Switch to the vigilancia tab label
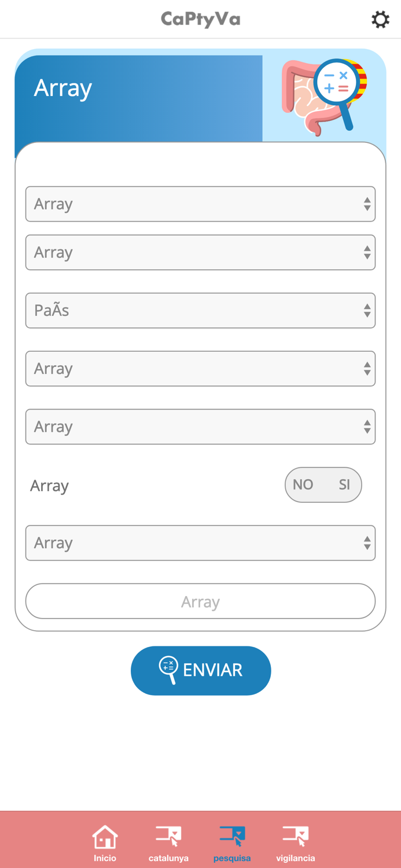 (x=296, y=858)
